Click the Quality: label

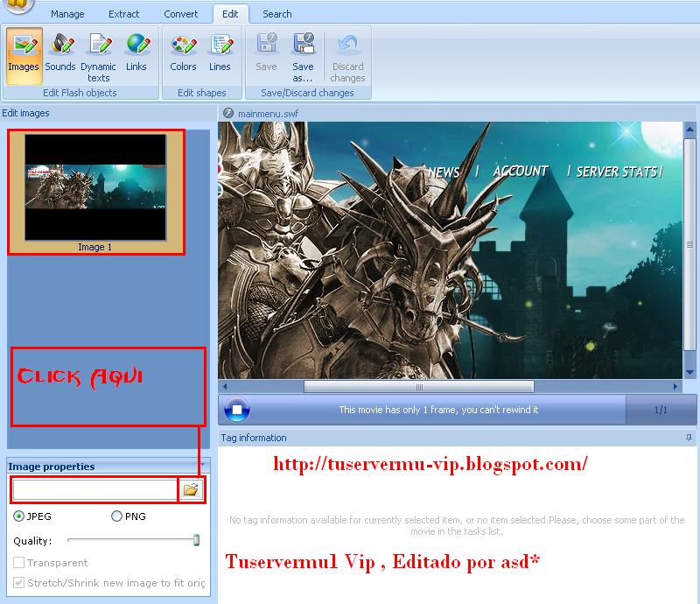point(32,541)
